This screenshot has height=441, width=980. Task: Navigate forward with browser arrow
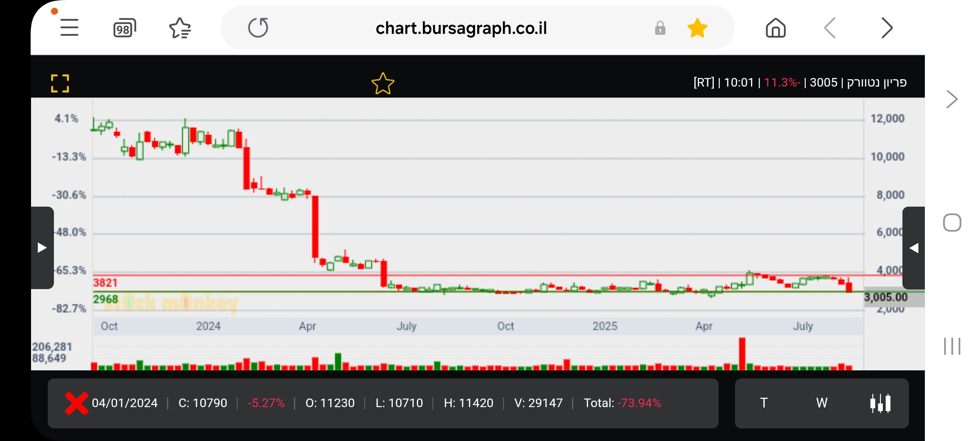click(x=886, y=28)
